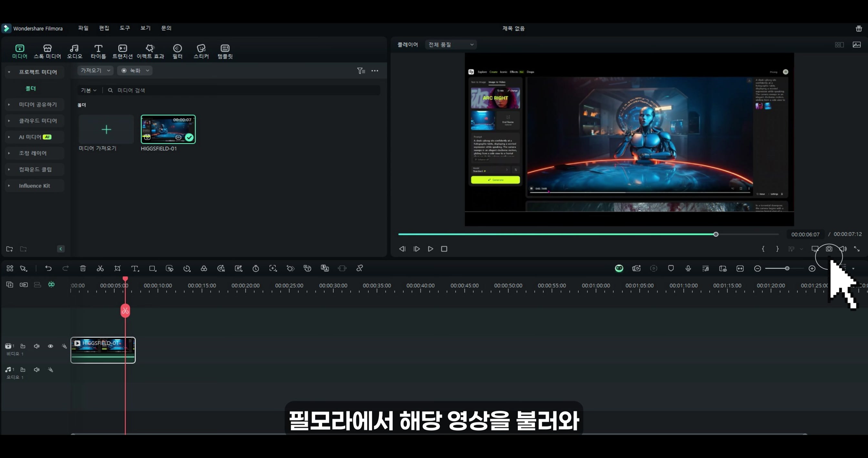
Task: Open the media panel more options
Action: pos(375,70)
